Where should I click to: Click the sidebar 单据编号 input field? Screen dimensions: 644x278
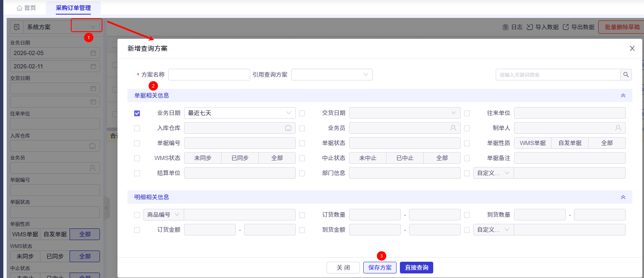click(55, 190)
